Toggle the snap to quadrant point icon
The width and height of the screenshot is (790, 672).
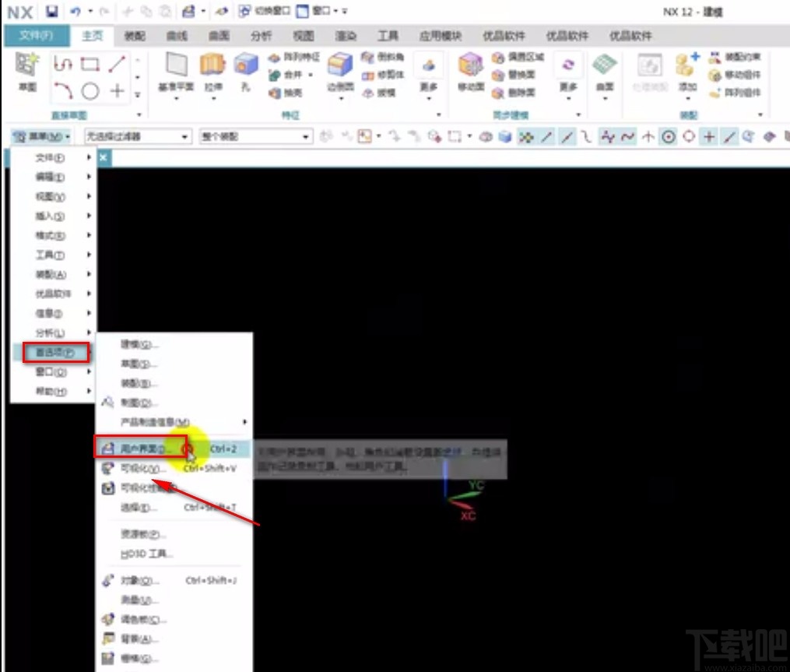(689, 136)
